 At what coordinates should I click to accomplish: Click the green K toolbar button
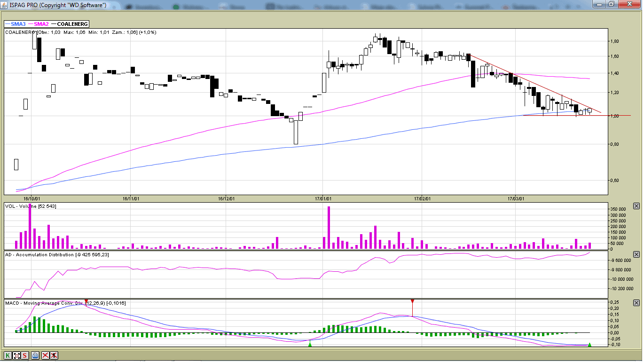point(8,355)
